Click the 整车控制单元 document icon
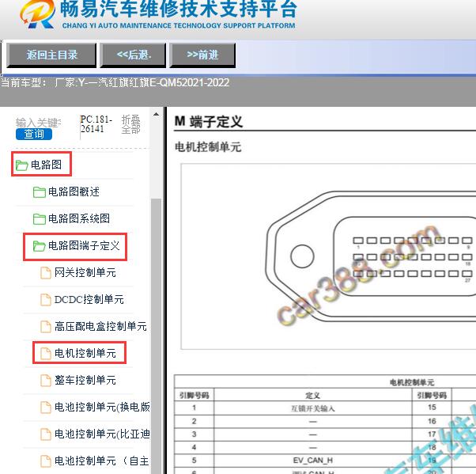Screen dimensions: 476x474 click(x=46, y=380)
